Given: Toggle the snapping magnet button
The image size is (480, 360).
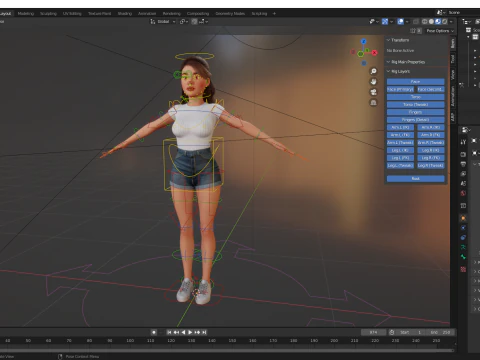Looking at the screenshot, I should (194, 22).
